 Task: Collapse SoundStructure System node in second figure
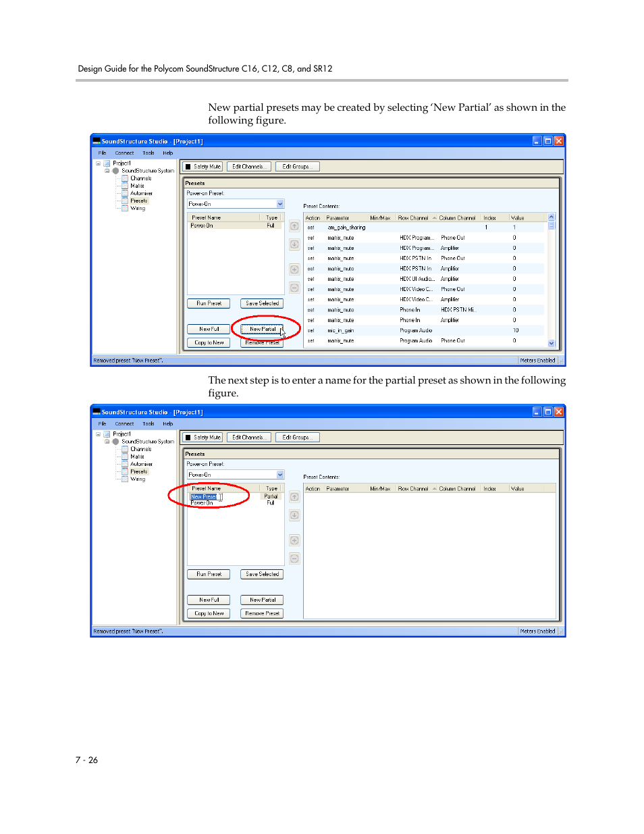[x=107, y=442]
